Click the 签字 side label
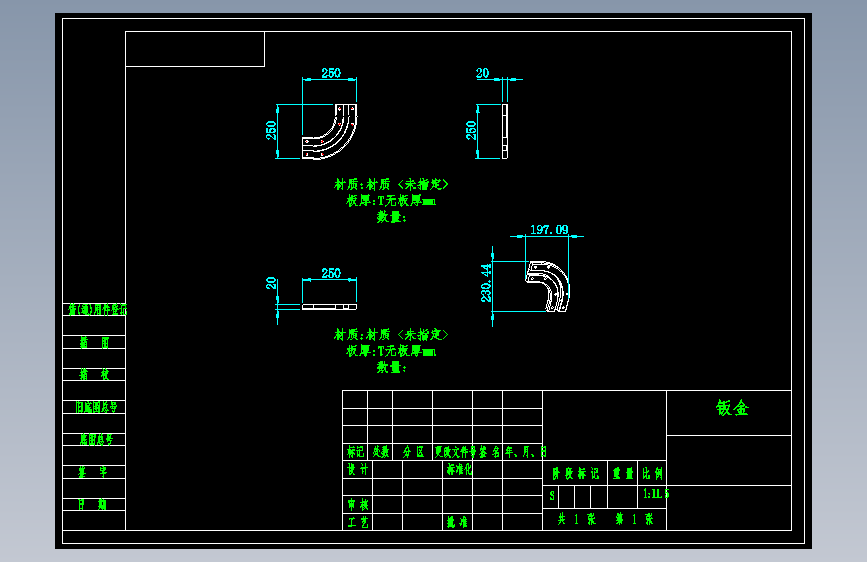 pyautogui.click(x=92, y=472)
